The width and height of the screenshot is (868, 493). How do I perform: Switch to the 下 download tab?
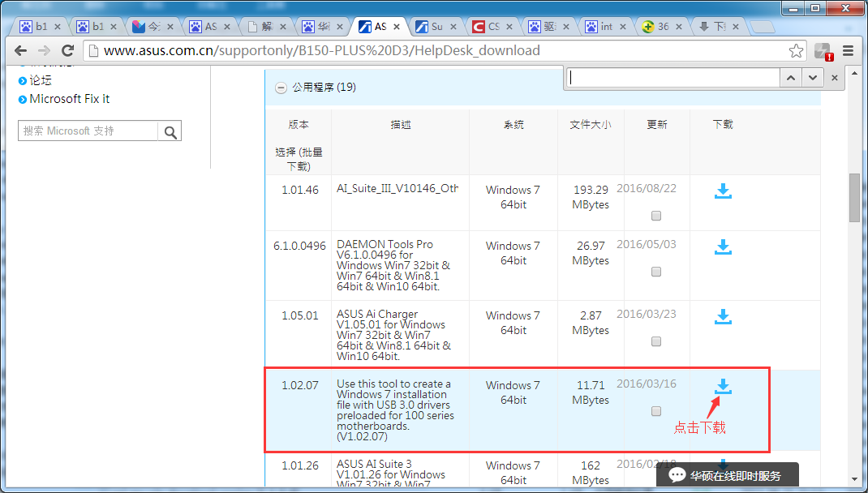coord(719,26)
